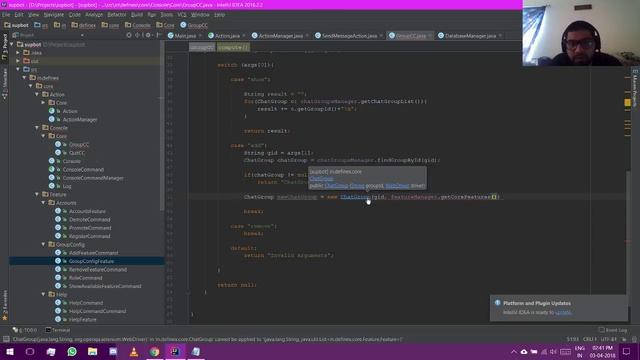Hide the Project tool window
The width and height of the screenshot is (640, 360).
tap(159, 36)
